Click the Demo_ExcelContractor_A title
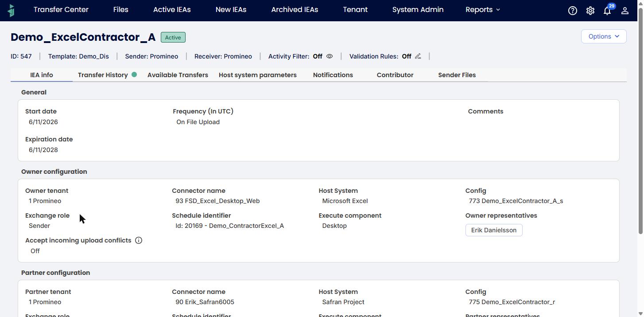 [x=83, y=37]
